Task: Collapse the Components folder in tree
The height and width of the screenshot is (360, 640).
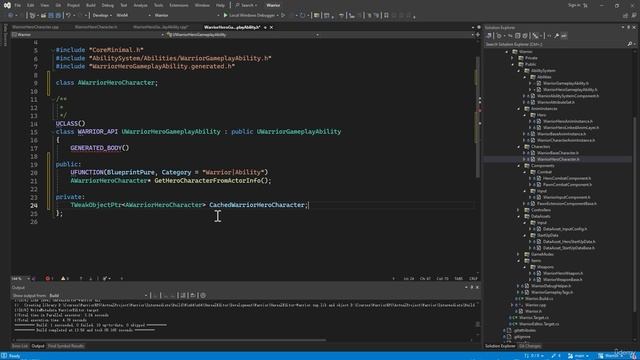Action: pos(519,166)
